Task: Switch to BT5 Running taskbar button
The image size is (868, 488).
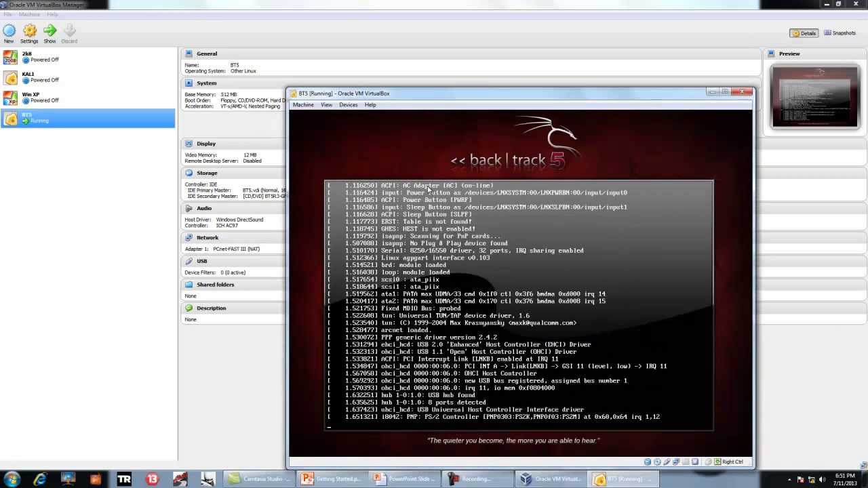Action: (x=623, y=479)
